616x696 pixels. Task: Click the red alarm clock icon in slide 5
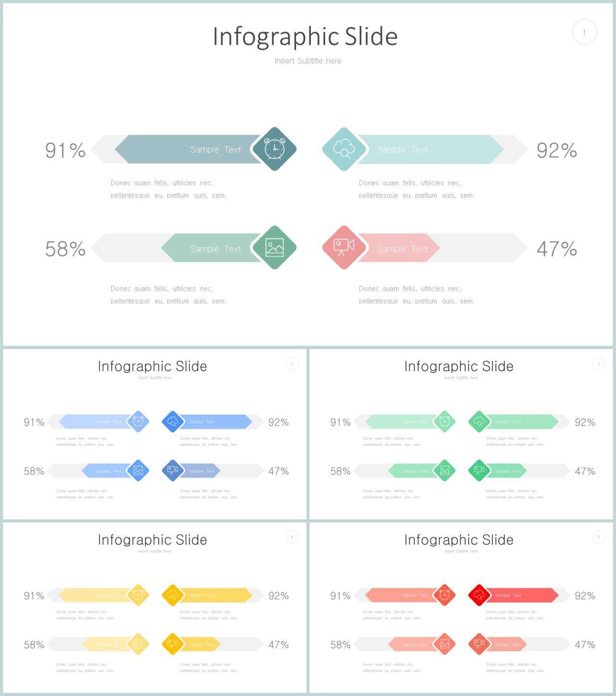point(444,595)
